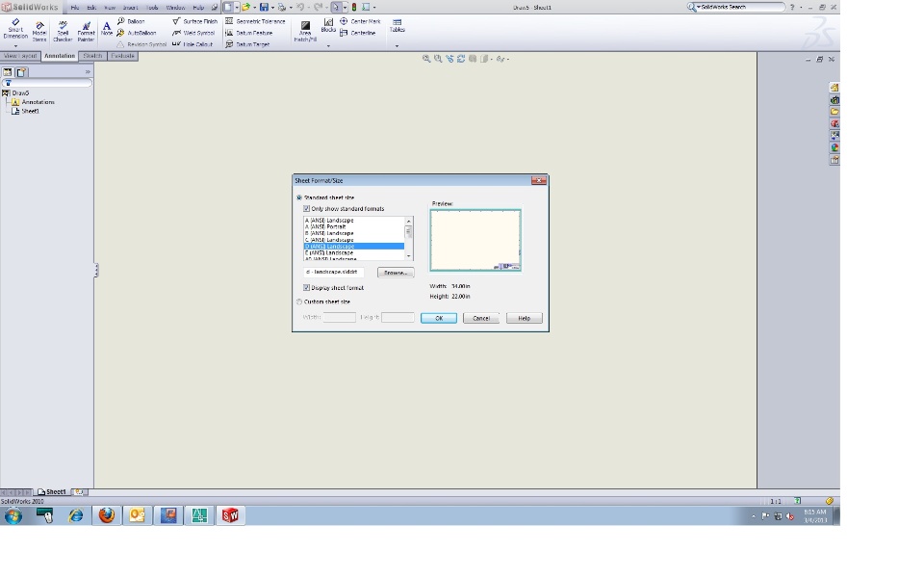This screenshot has height=578, width=924.
Task: Click the Browse... button
Action: click(x=396, y=273)
